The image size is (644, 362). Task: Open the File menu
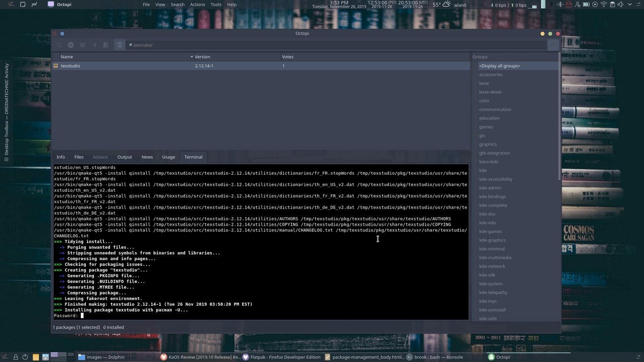[146, 4]
